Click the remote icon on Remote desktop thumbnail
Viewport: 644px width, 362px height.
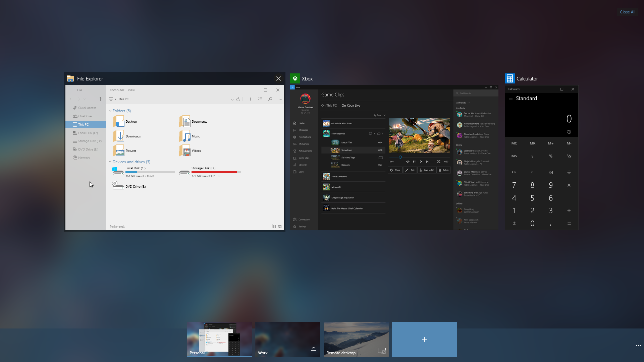click(x=382, y=351)
